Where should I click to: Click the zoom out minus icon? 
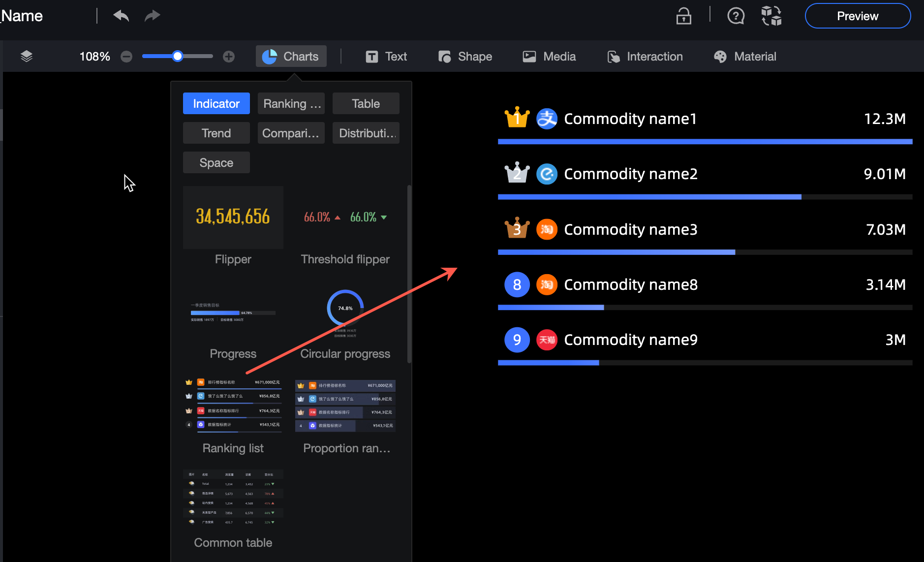126,57
